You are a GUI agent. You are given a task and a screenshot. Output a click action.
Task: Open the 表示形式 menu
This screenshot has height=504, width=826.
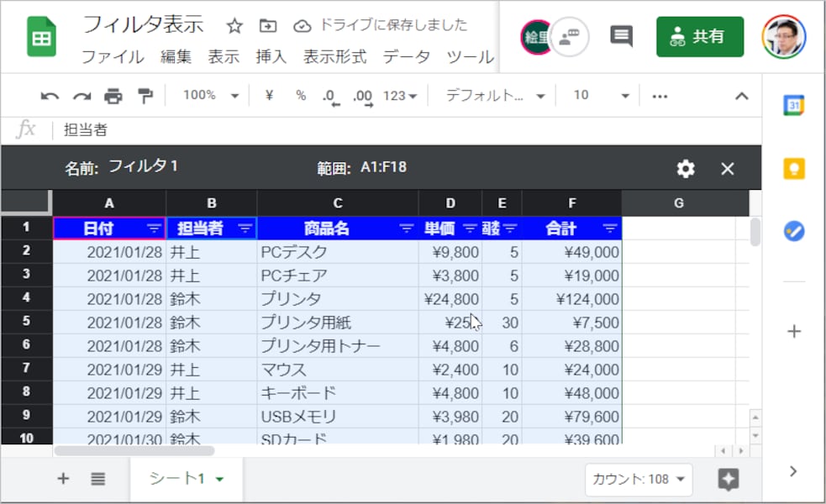[x=335, y=56]
